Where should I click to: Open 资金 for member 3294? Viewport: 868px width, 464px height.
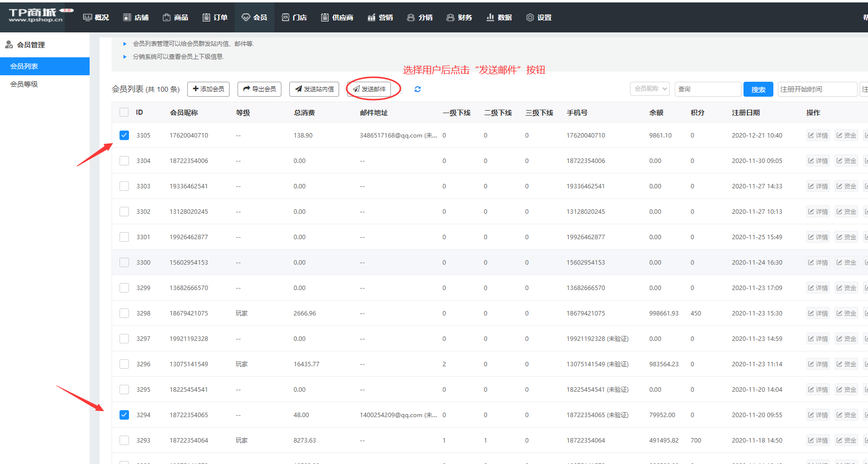click(x=846, y=415)
